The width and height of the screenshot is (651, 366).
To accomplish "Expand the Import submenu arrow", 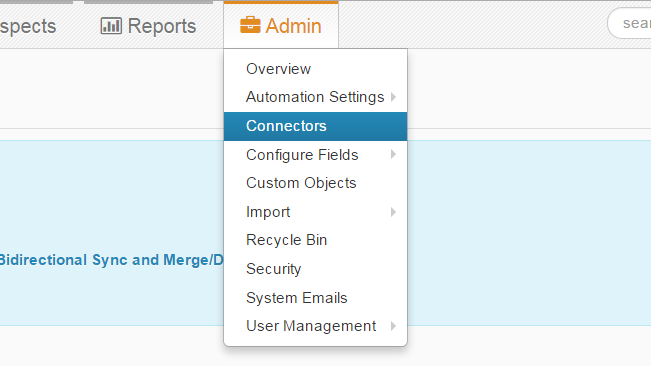I will (393, 212).
